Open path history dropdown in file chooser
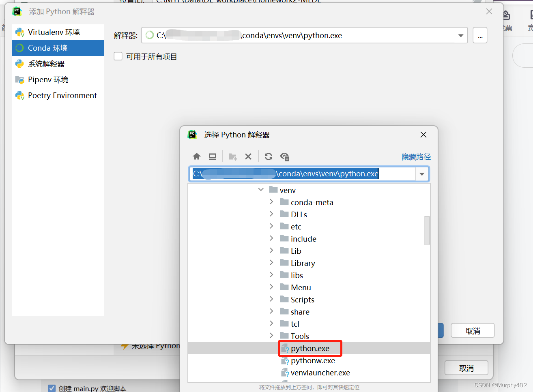 pos(422,174)
